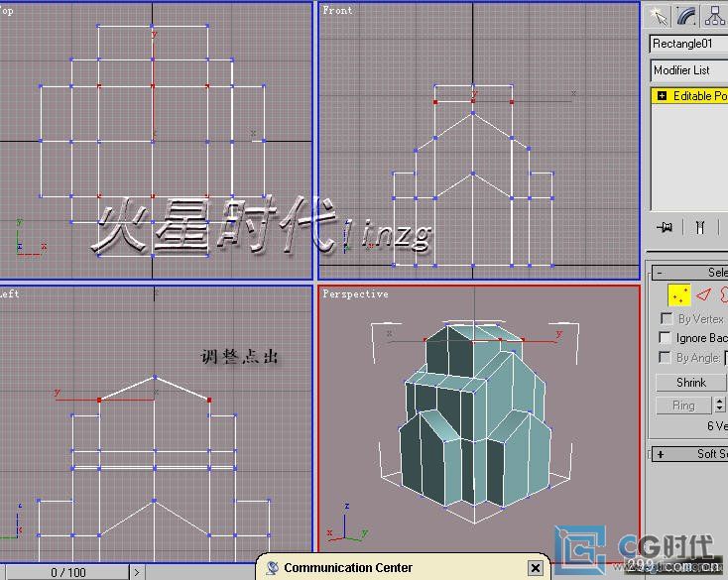Collapse the Selection rollout
Image resolution: width=728 pixels, height=580 pixels.
tap(690, 273)
